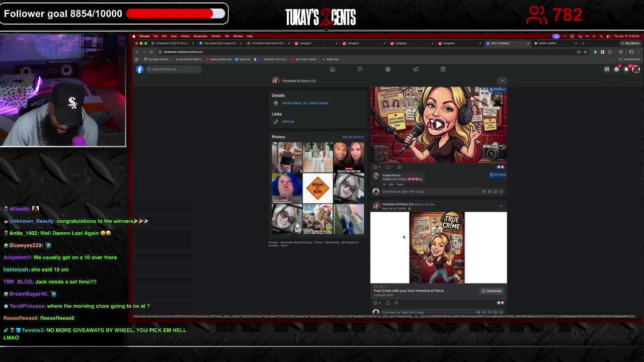The image size is (644, 362).
Task: Click Ask Gemini button in Chrome
Action: point(631,43)
